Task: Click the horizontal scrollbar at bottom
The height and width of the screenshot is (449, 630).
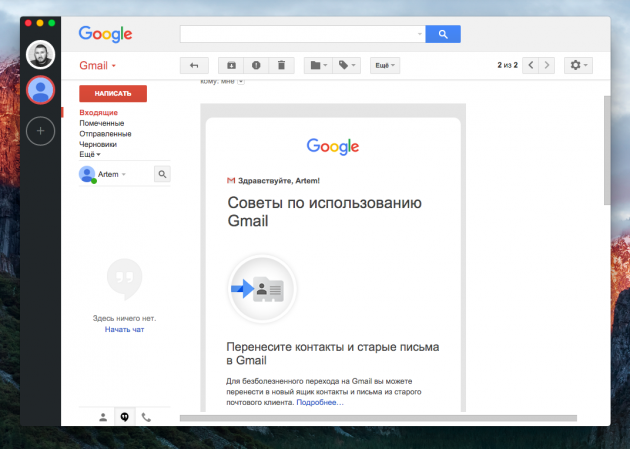Action: coord(378,418)
